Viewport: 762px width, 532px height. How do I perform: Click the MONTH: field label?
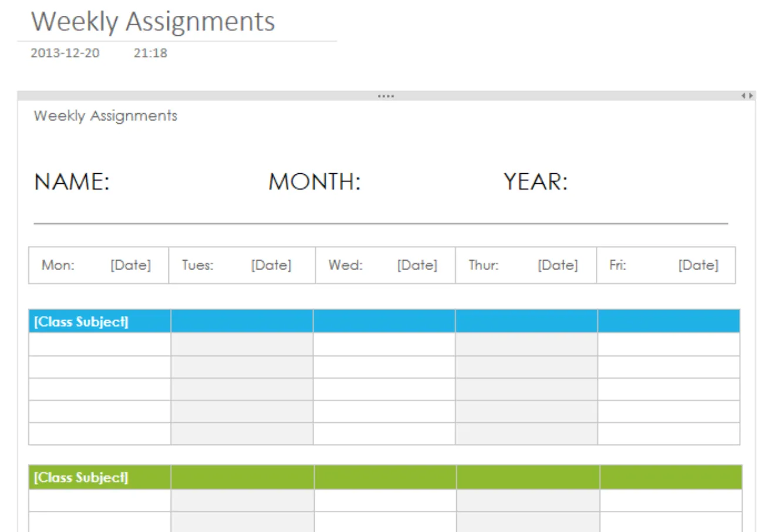(x=314, y=182)
